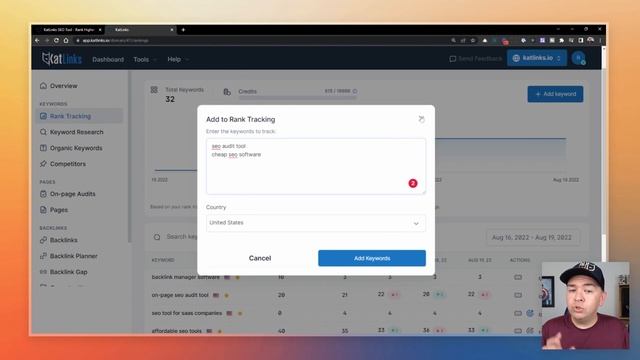The image size is (640, 360).
Task: Click the sidebar vertical scrollbar
Action: pos(130,157)
